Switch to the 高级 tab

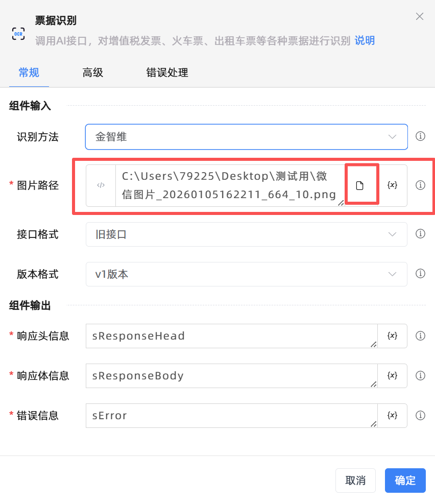click(x=92, y=73)
